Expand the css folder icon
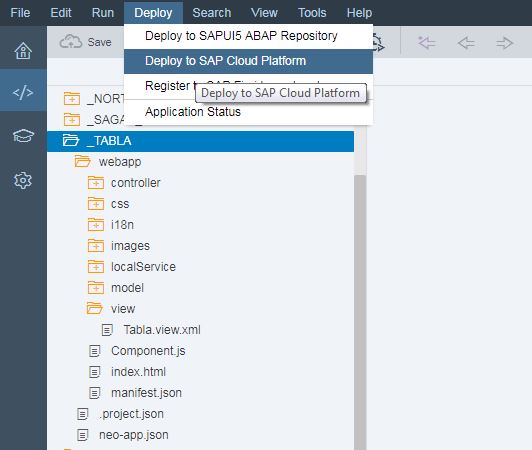 tap(96, 204)
